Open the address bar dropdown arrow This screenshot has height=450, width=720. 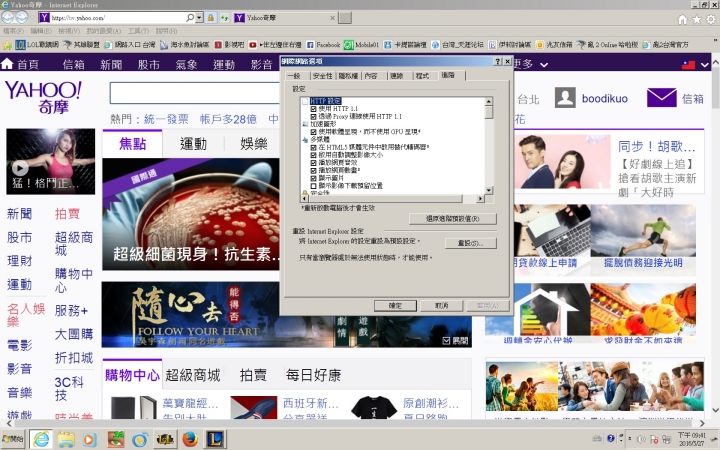click(x=199, y=18)
